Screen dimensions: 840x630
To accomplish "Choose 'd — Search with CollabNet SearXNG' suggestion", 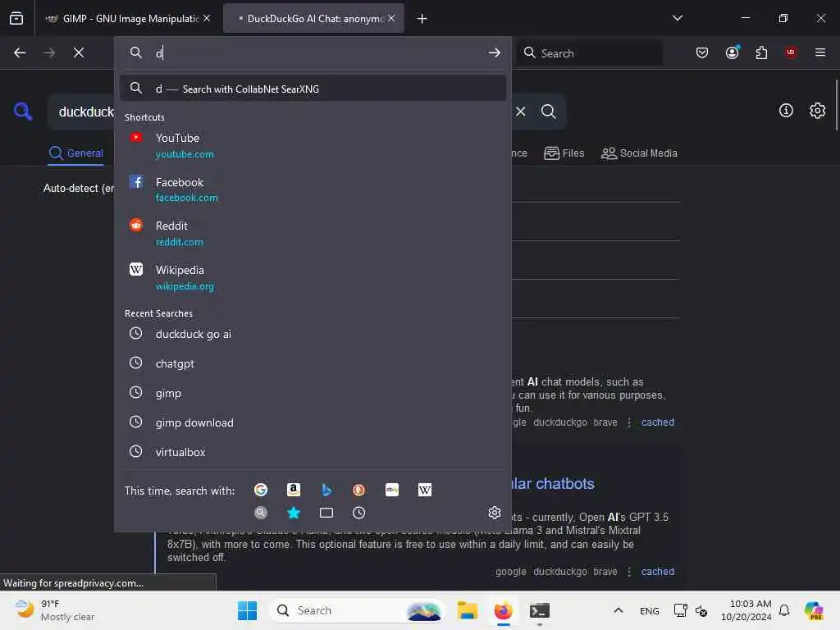I will (313, 89).
